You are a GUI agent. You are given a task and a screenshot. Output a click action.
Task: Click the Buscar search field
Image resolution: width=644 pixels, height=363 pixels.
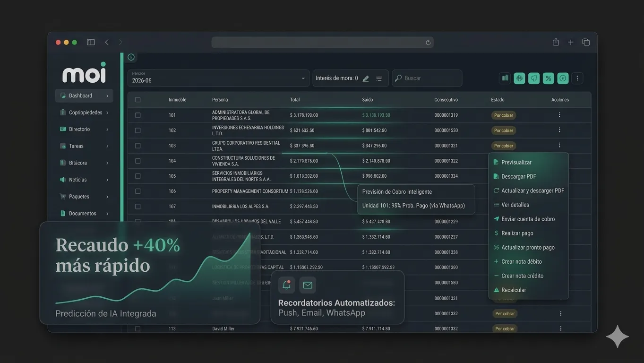tap(427, 78)
